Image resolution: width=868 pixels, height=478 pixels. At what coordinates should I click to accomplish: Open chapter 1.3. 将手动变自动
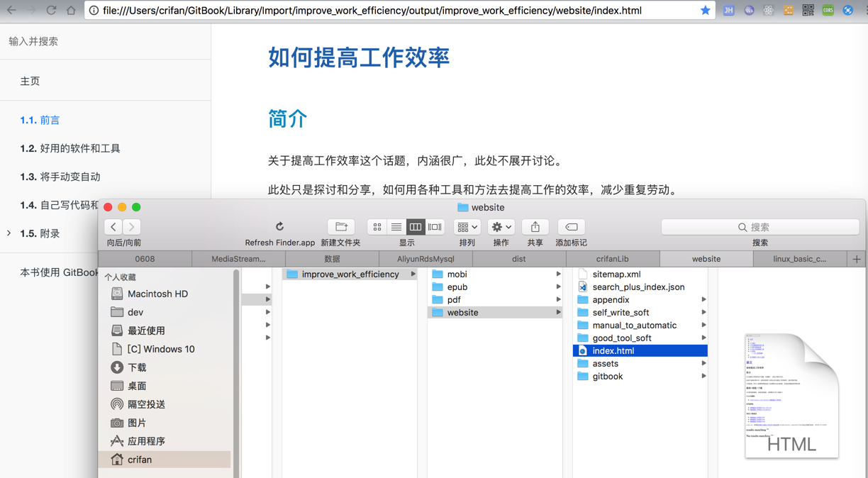60,177
